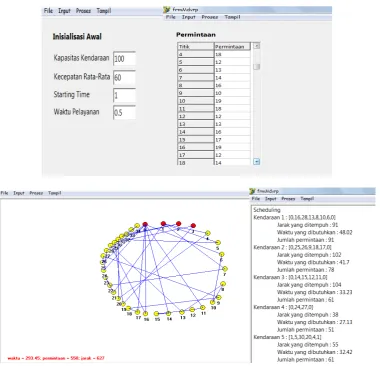Click the Kapasitas Kendaraan field showing 100
The width and height of the screenshot is (380, 366).
[124, 59]
